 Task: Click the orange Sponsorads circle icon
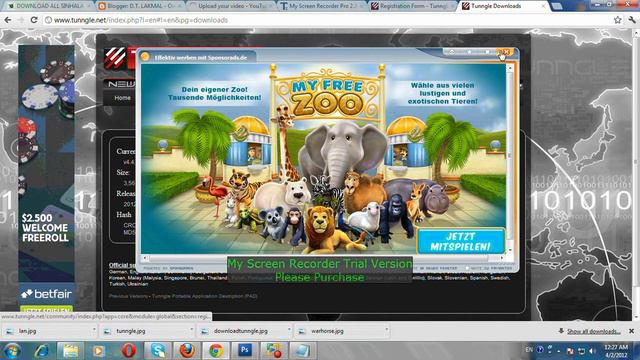click(144, 57)
